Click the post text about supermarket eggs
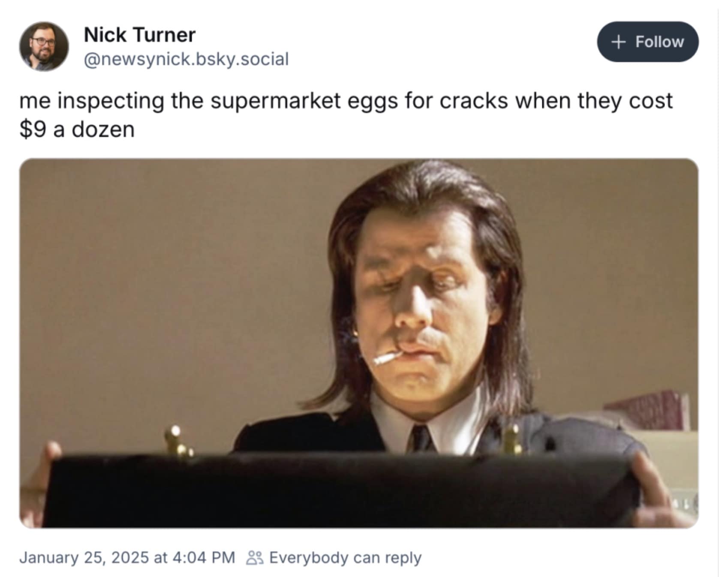The image size is (728, 577). coord(346,101)
